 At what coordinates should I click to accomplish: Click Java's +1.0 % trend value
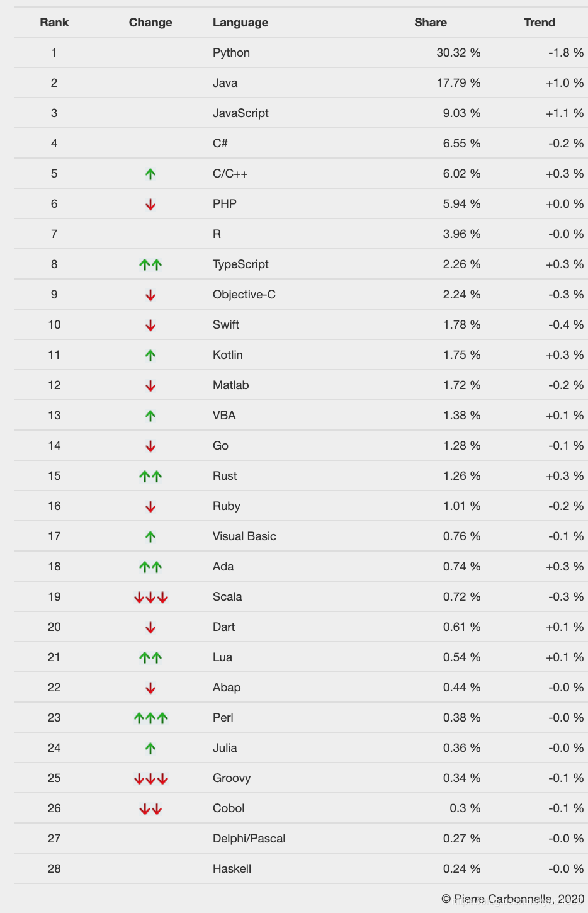(565, 83)
